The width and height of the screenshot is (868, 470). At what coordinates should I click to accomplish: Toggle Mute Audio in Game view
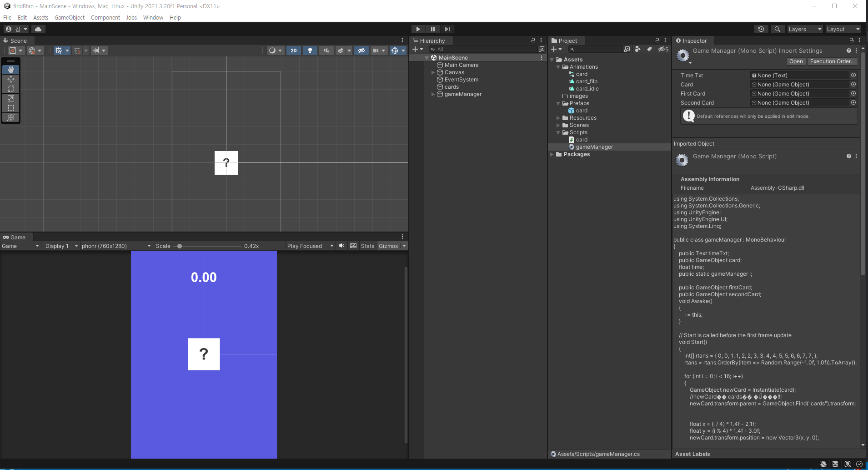pyautogui.click(x=341, y=246)
